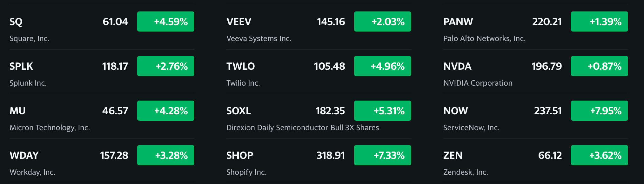Open the PANW ticker symbol
Screen dimensions: 644x184
click(x=458, y=22)
